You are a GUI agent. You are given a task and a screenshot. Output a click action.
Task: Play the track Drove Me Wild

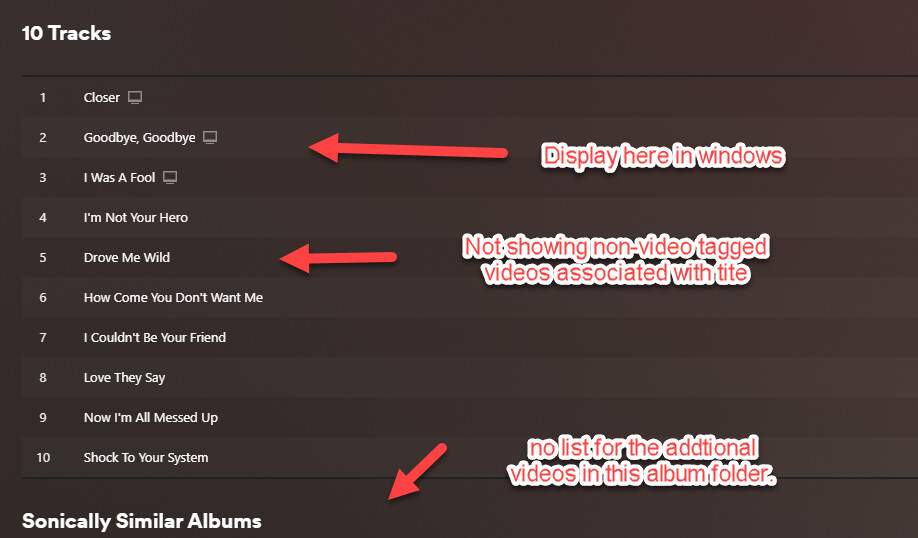(x=126, y=258)
